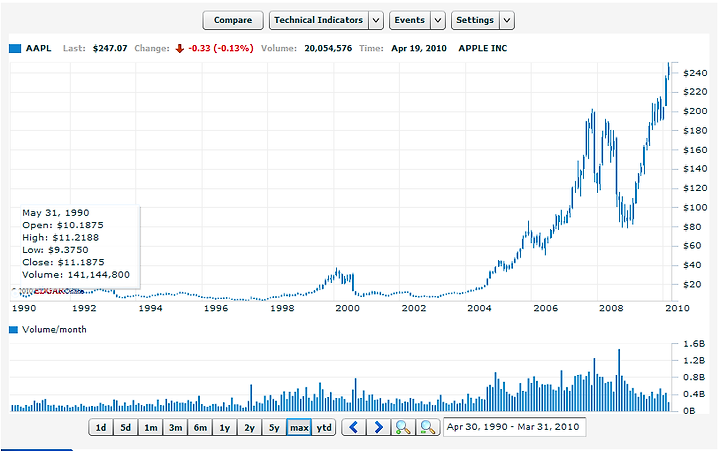Image resolution: width=720 pixels, height=451 pixels.
Task: Open the Technical Indicators menu
Action: click(318, 20)
